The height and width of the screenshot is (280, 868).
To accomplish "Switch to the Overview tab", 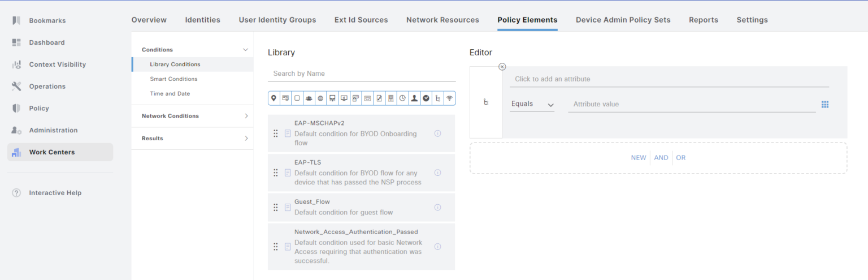I will [x=149, y=20].
